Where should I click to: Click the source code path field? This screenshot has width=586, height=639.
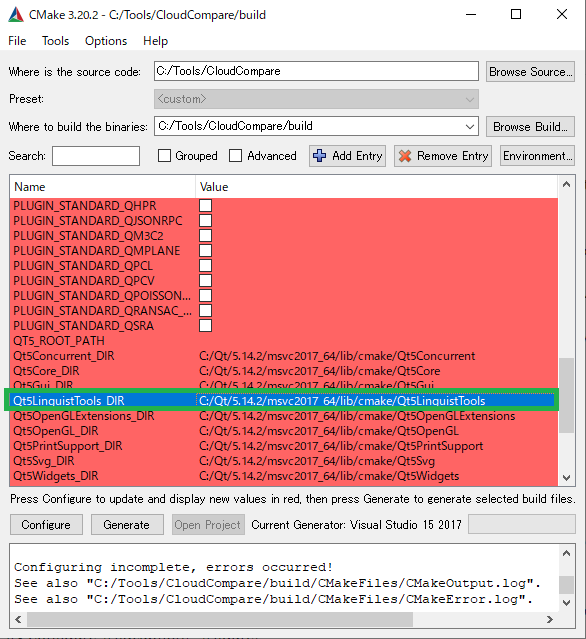(316, 71)
